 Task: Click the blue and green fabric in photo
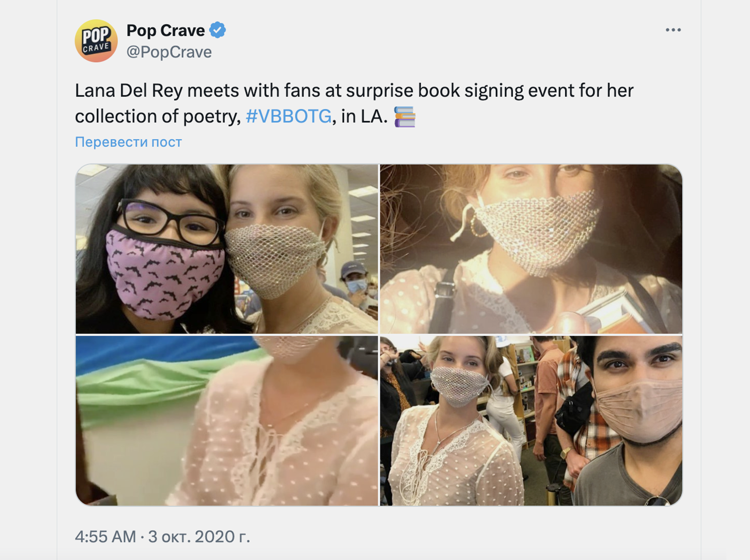pos(161,375)
